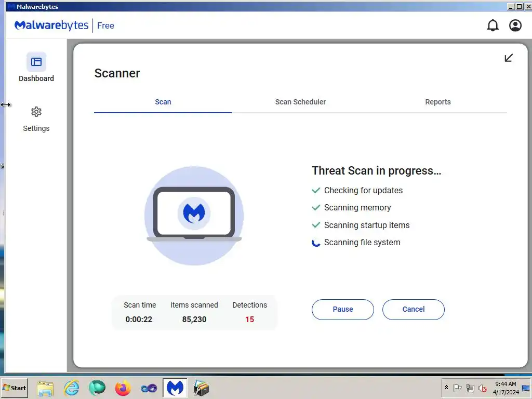This screenshot has height=399, width=532.
Task: Click the items scanned value 85,230
Action: 194,320
